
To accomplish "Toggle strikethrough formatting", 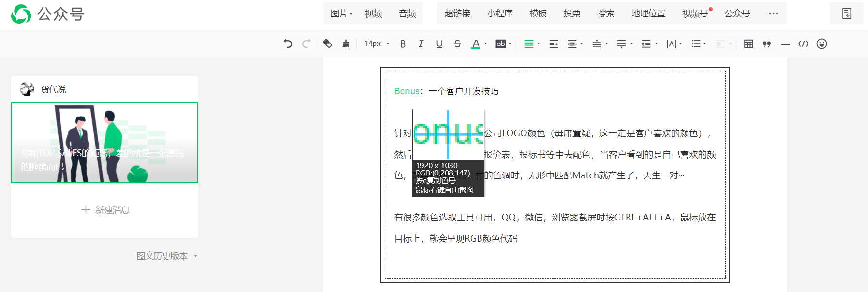I will pyautogui.click(x=457, y=44).
